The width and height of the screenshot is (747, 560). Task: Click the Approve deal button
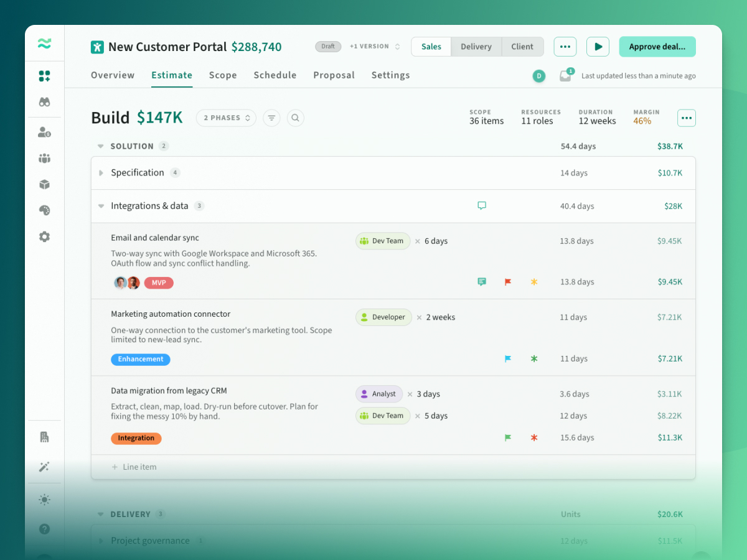(x=657, y=47)
